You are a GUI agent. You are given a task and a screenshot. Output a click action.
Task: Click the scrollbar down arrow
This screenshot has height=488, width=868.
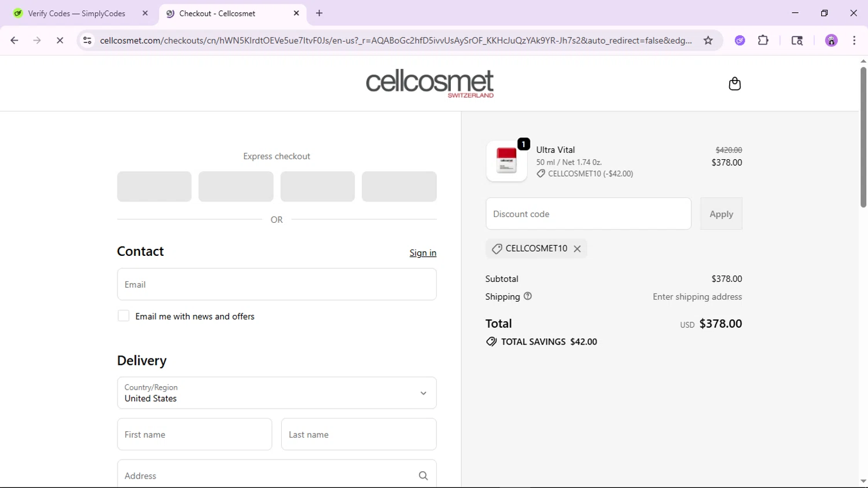(x=863, y=481)
